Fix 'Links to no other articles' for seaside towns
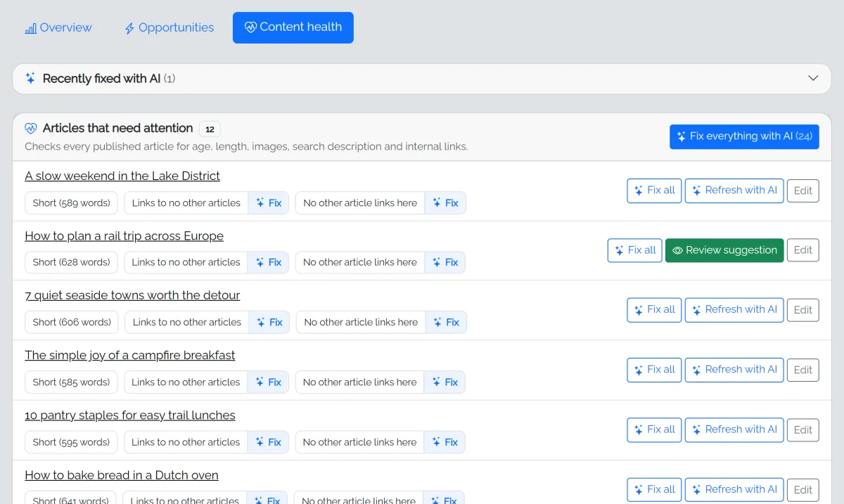Image resolution: width=844 pixels, height=504 pixels. [269, 323]
